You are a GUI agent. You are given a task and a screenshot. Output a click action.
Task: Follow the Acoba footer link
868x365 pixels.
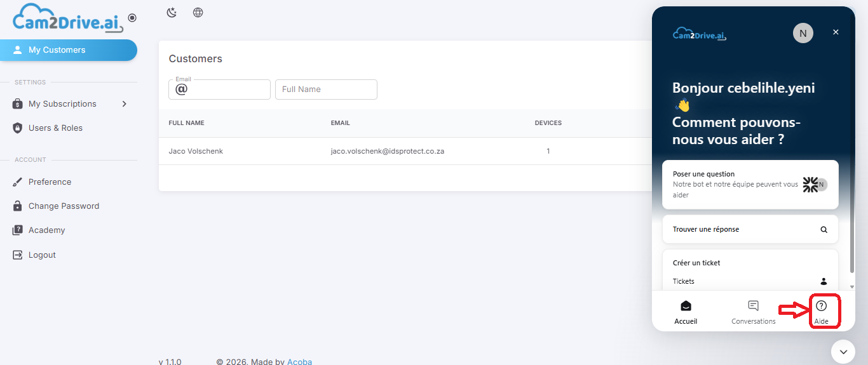(x=299, y=362)
